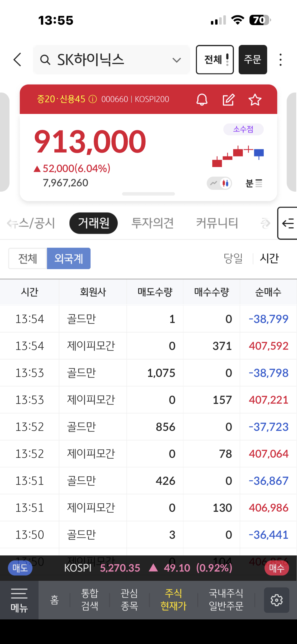Select the 전체 broker filter
This screenshot has width=297, height=644.
click(28, 258)
